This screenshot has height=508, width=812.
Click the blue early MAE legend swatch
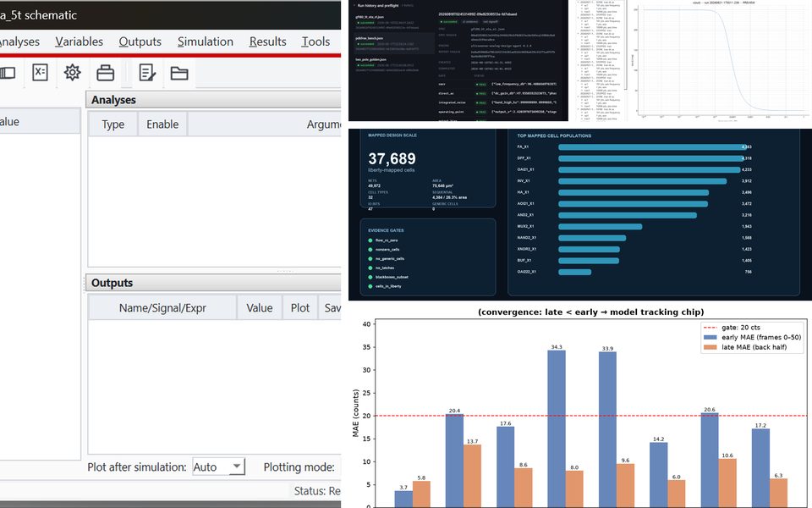tap(710, 338)
